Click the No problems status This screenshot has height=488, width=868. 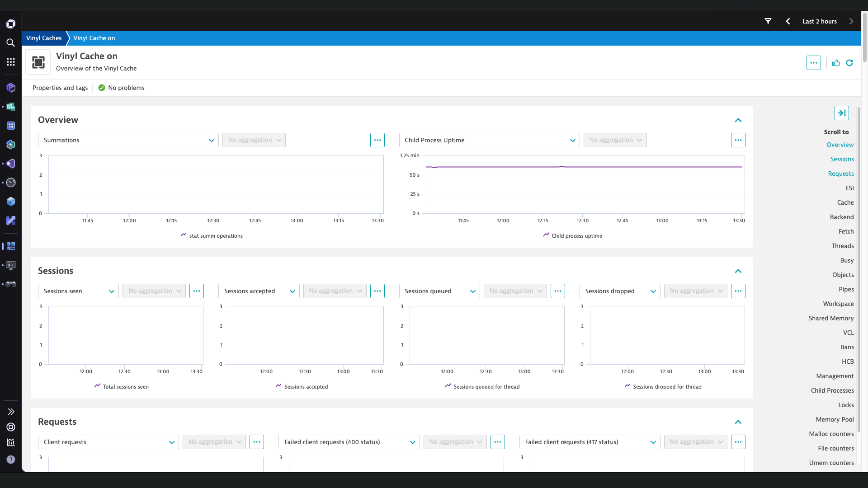pyautogui.click(x=121, y=88)
